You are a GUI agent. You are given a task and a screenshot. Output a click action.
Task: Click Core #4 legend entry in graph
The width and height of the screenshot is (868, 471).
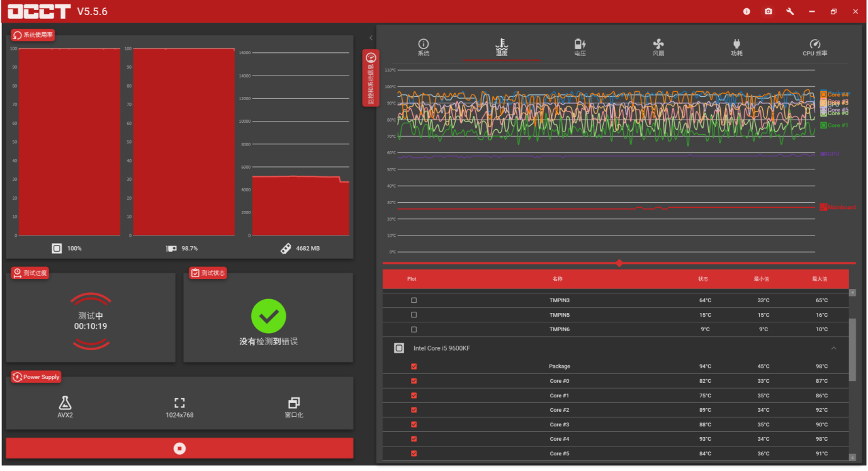835,94
